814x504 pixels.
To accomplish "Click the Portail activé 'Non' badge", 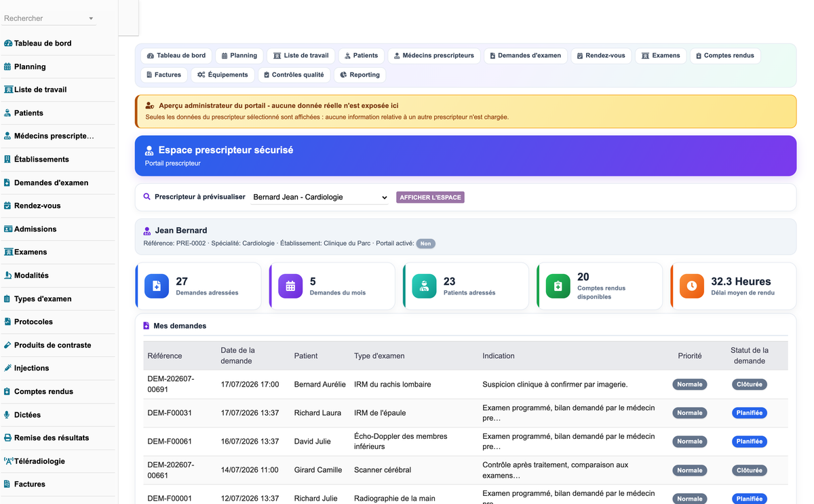I will tap(425, 244).
